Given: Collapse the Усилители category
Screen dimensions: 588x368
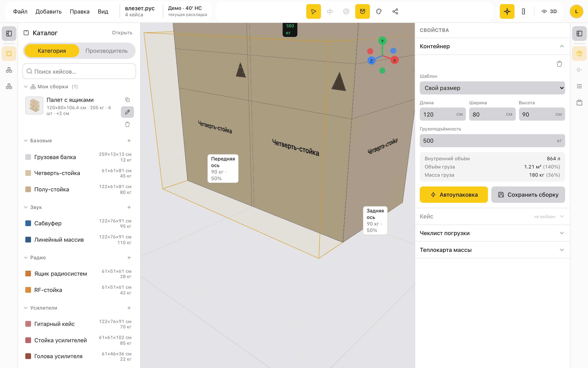Looking at the screenshot, I should click(26, 308).
